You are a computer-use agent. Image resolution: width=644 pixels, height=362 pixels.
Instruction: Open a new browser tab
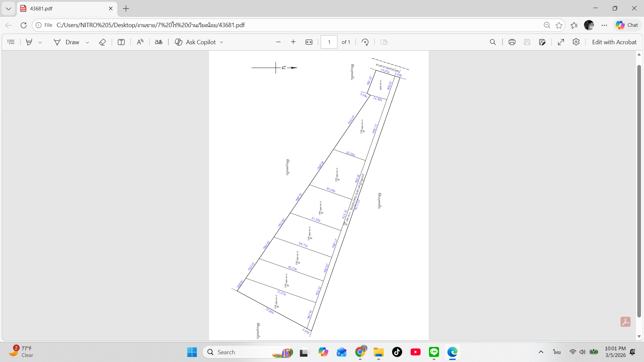(x=126, y=8)
